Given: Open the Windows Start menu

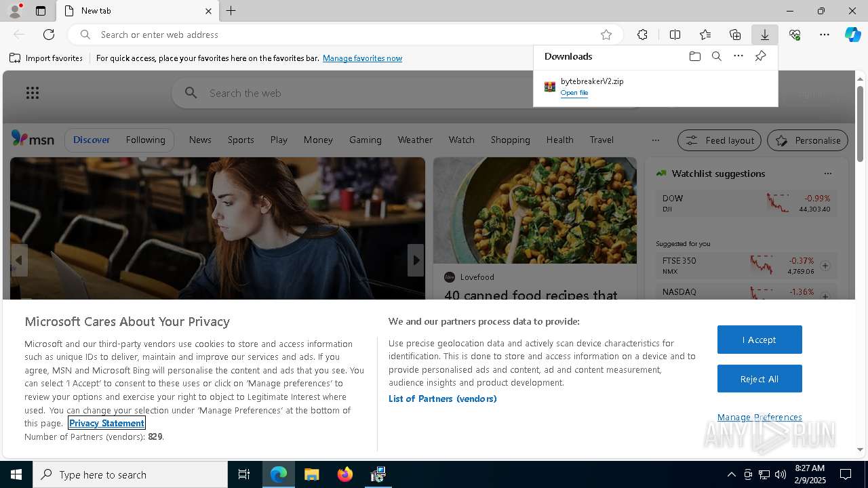Looking at the screenshot, I should (x=16, y=474).
